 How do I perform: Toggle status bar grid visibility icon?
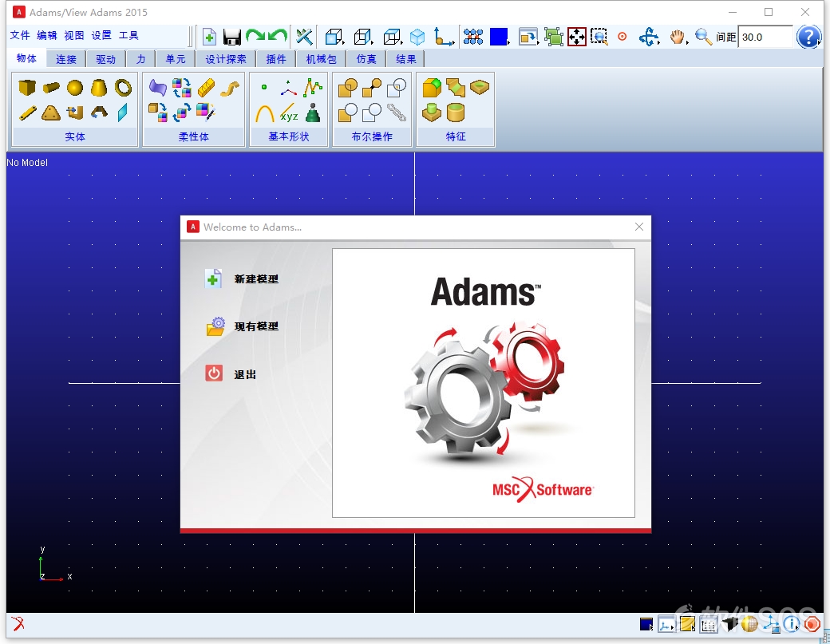(x=708, y=625)
